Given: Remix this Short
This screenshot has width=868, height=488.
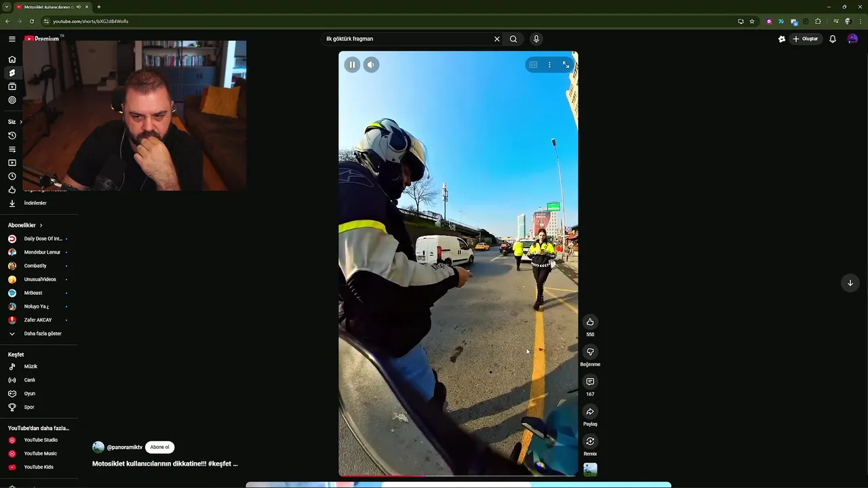Looking at the screenshot, I should tap(590, 441).
